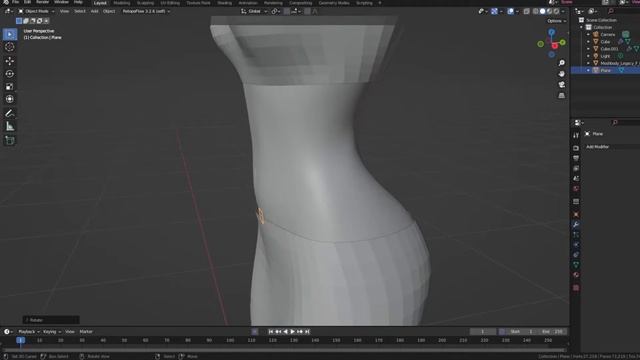Image resolution: width=640 pixels, height=360 pixels.
Task: Select the Annotate tool
Action: pyautogui.click(x=10, y=113)
